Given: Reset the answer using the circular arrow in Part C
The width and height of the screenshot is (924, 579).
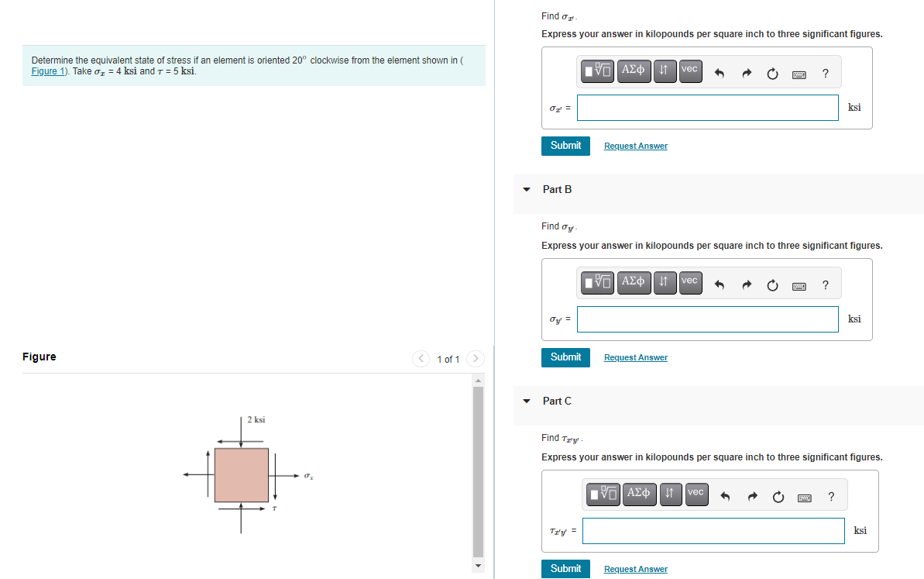Looking at the screenshot, I should 778,496.
